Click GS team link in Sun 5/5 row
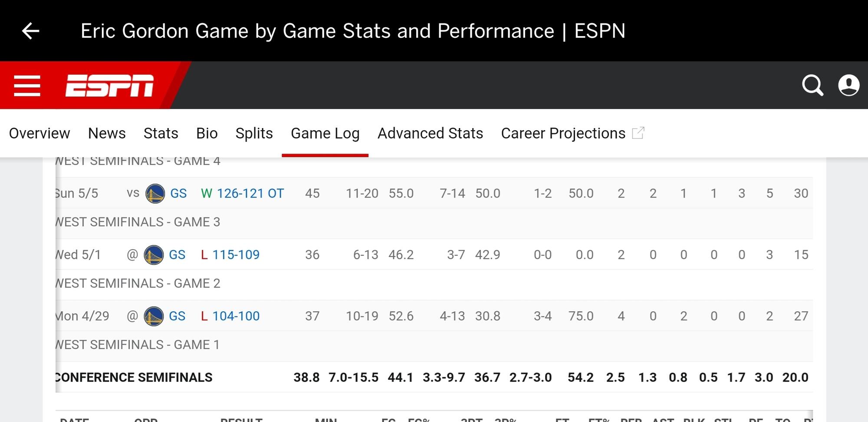 tap(178, 194)
